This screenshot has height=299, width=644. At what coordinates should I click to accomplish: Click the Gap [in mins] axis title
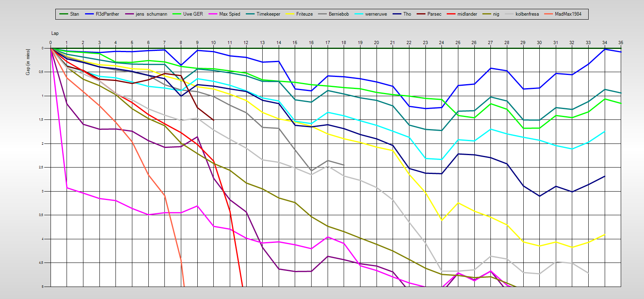(28, 62)
